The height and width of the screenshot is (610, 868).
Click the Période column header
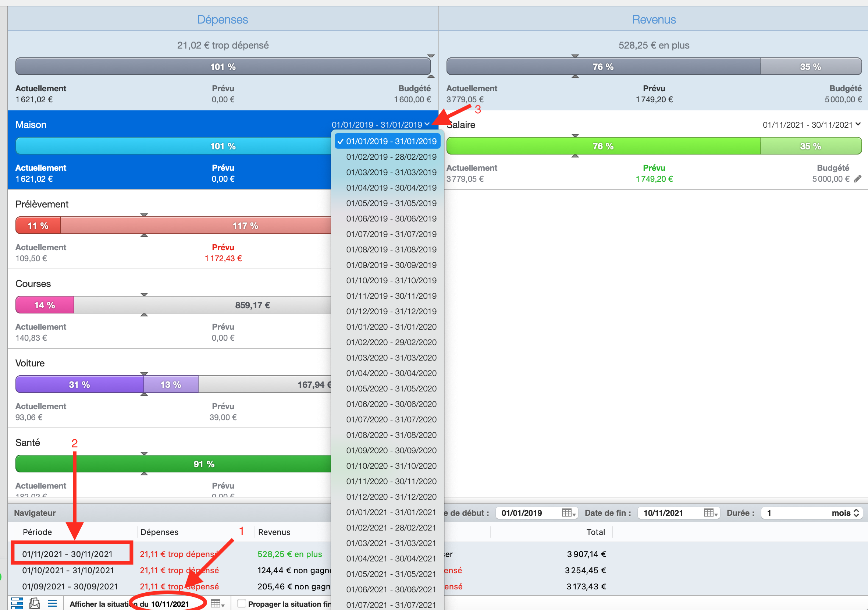tap(37, 532)
